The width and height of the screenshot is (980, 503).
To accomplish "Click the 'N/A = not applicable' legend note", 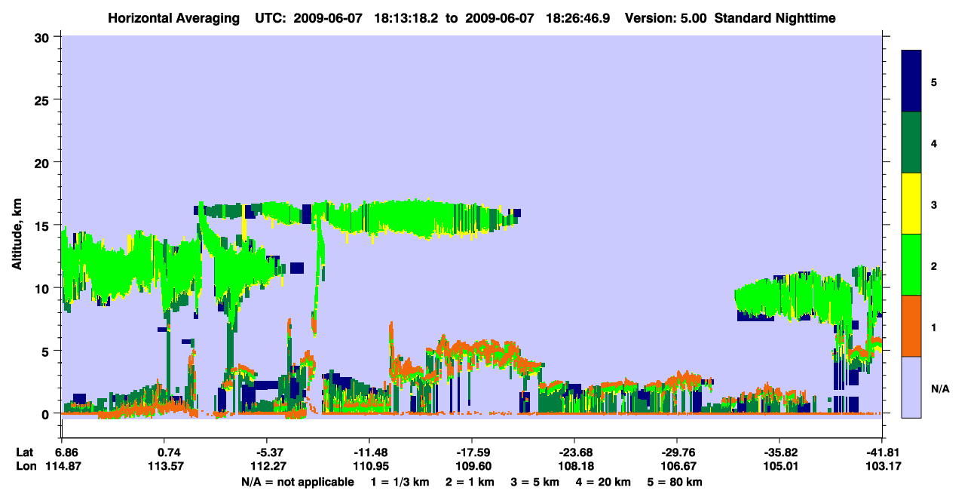I will pyautogui.click(x=298, y=481).
